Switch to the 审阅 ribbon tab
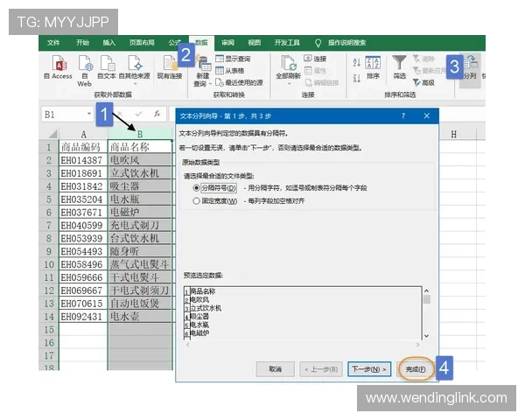Screen dimensions: 525x420 [228, 43]
